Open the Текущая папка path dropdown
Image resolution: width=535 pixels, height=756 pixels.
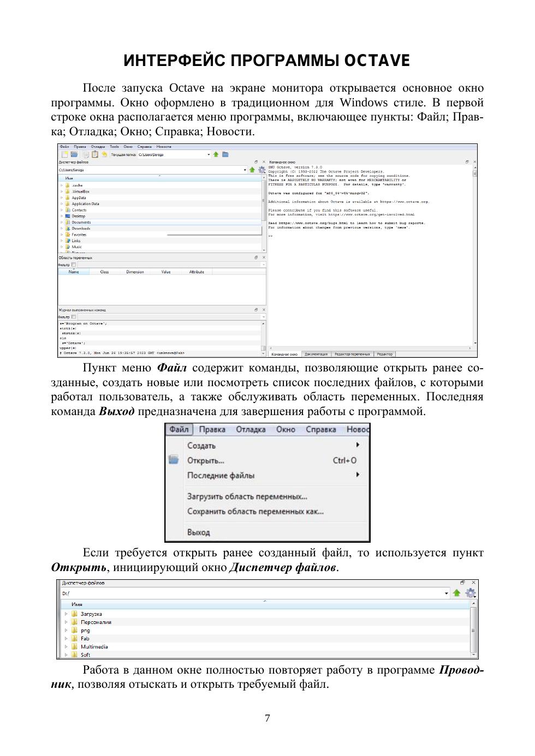[209, 154]
